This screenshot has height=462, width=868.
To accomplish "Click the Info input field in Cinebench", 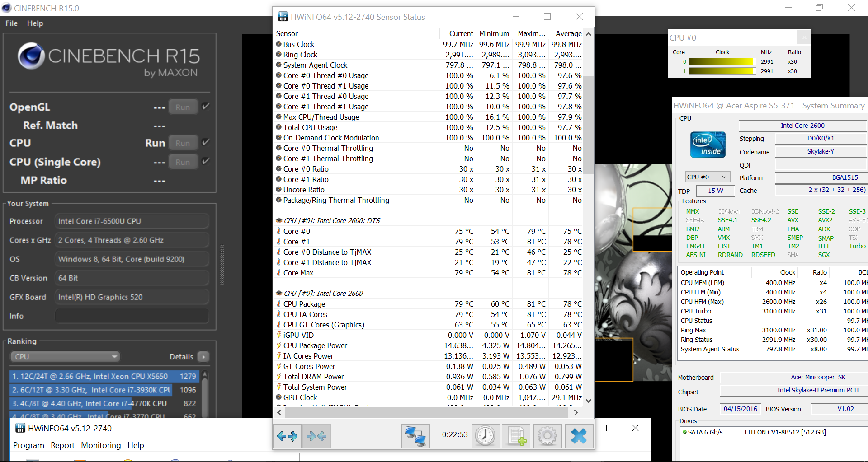I will 132,316.
